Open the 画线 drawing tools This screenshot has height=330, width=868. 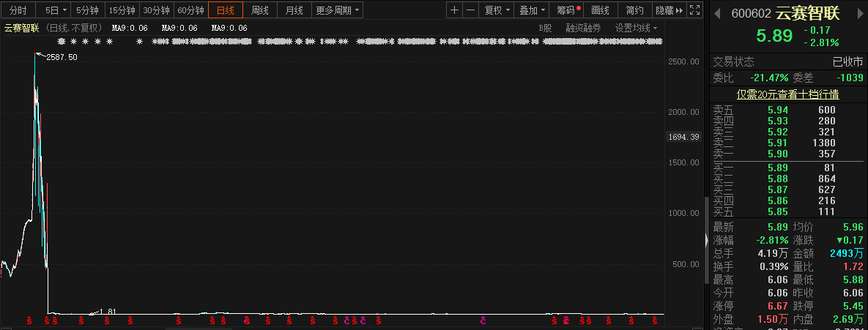coord(601,10)
